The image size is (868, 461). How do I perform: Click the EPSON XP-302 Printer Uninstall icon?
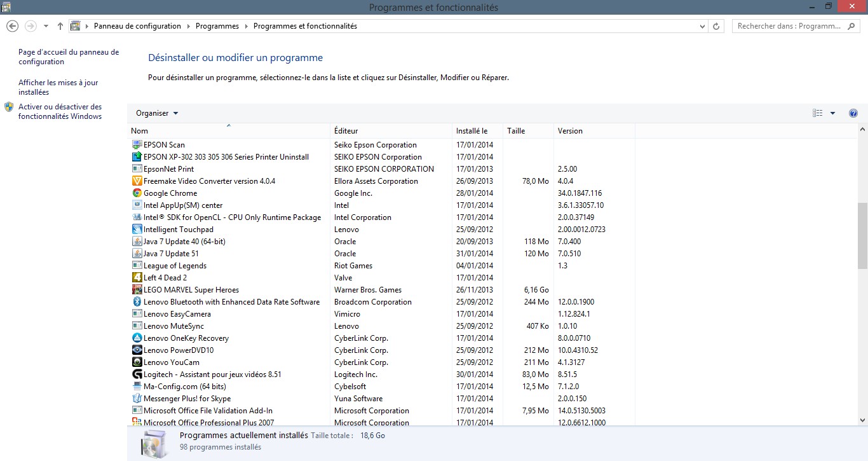pos(137,157)
